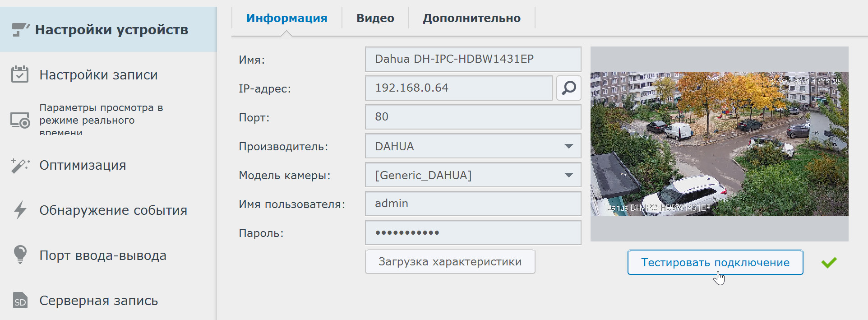Click the camera preview image
This screenshot has width=868, height=320.
[x=719, y=144]
